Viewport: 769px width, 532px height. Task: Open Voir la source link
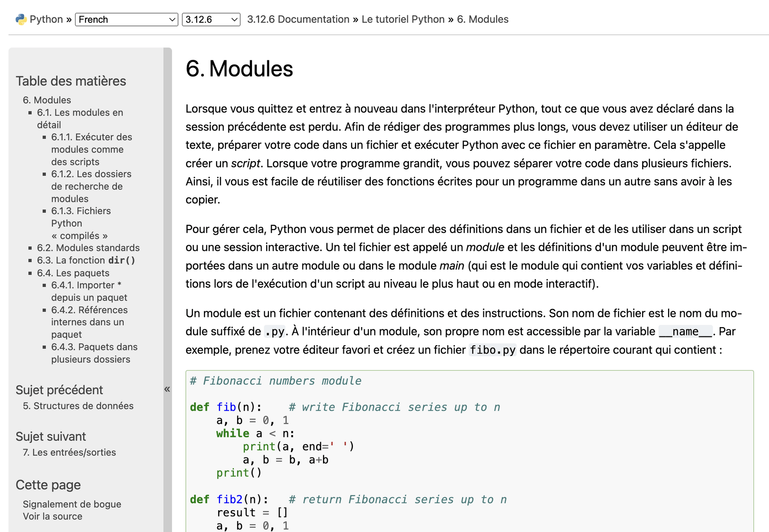click(52, 517)
